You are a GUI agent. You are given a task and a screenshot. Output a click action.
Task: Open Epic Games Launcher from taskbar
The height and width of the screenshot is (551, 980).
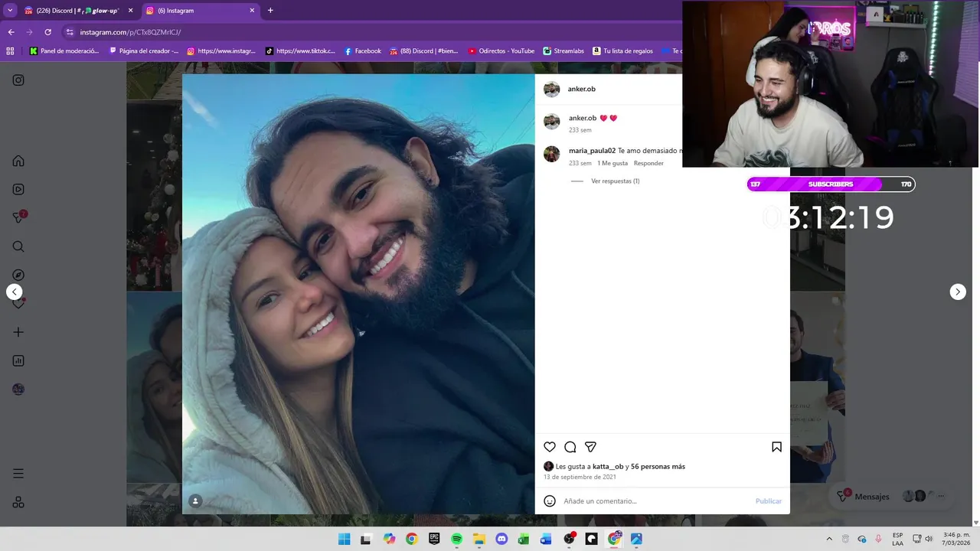tap(434, 539)
